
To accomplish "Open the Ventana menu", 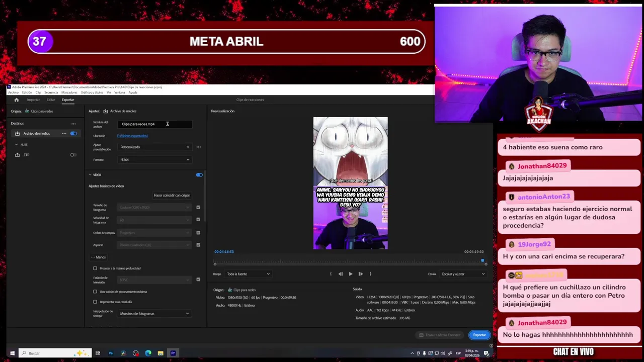I will coord(119,93).
